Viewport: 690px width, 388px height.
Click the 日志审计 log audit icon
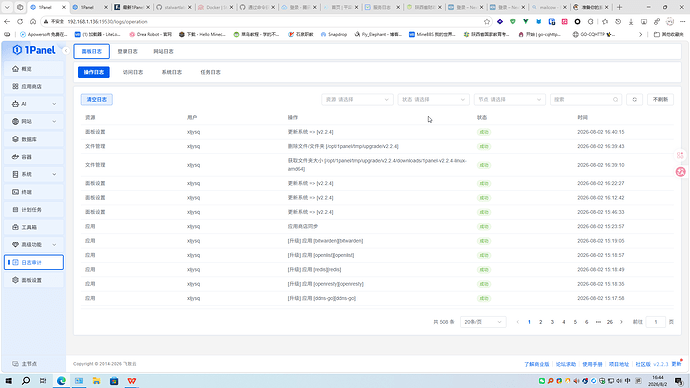[x=15, y=262]
